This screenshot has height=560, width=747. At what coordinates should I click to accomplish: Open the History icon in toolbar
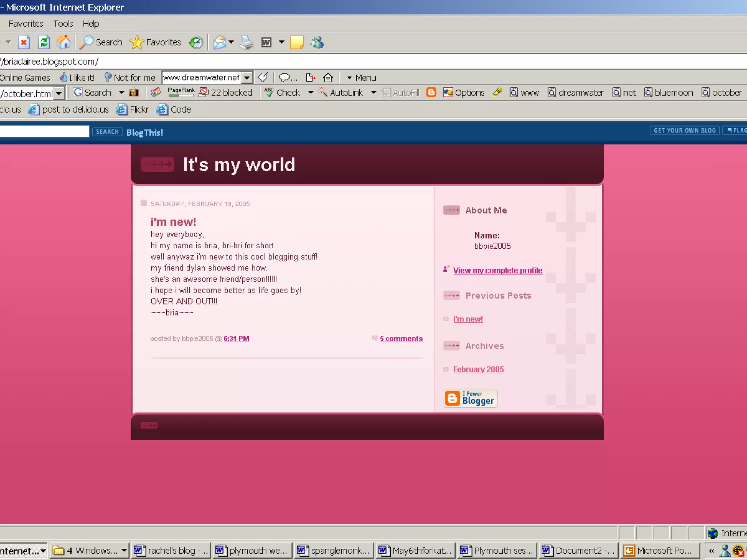[196, 43]
